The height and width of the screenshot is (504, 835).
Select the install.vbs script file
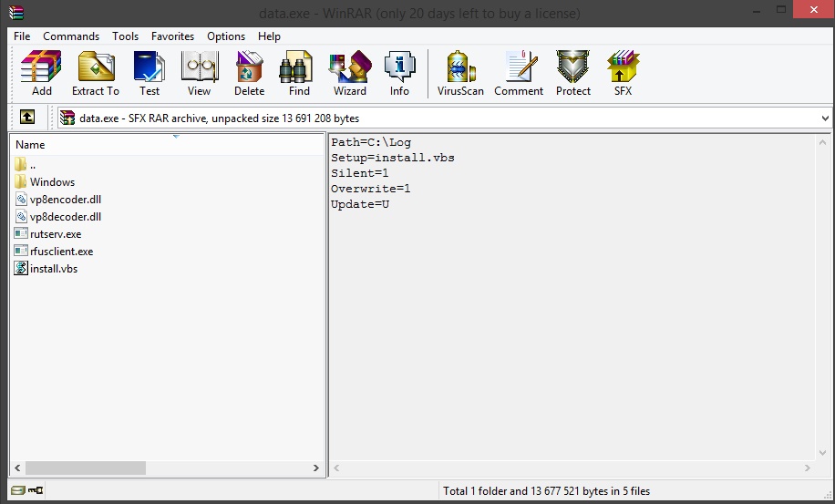[53, 269]
